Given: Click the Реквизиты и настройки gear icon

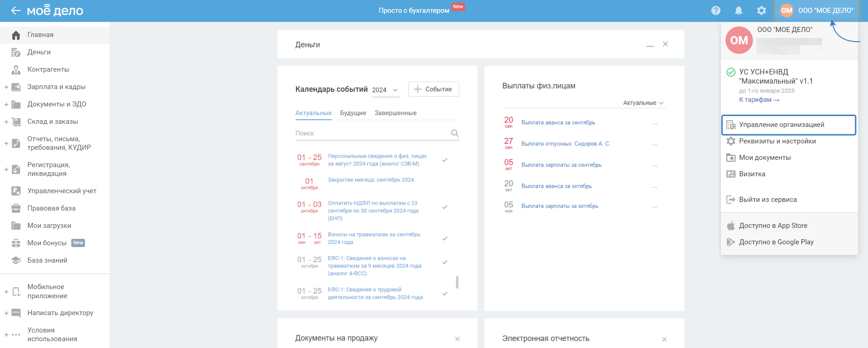Looking at the screenshot, I should pyautogui.click(x=731, y=142).
